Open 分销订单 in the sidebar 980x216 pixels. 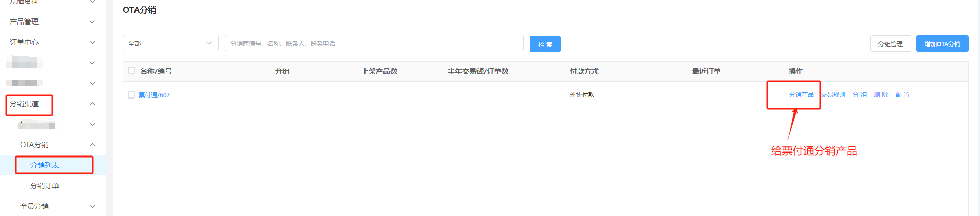coord(45,186)
